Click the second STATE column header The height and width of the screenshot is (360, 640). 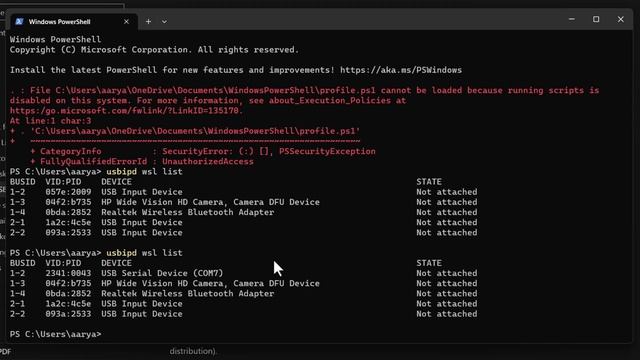pyautogui.click(x=429, y=263)
